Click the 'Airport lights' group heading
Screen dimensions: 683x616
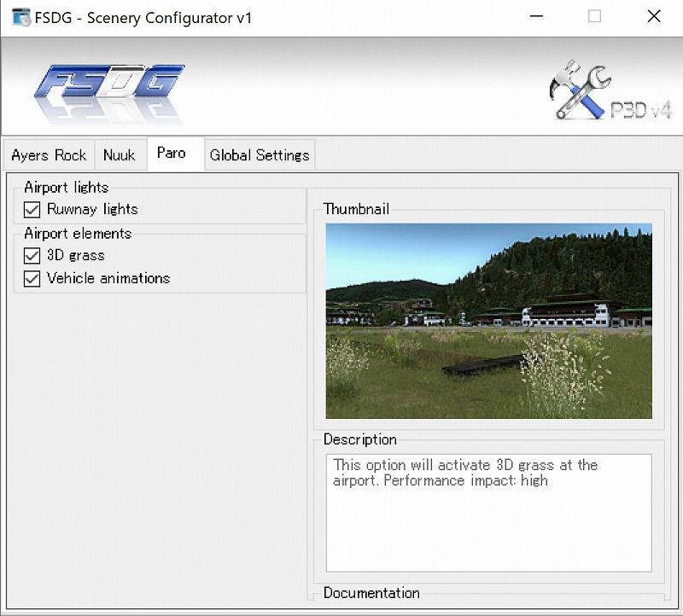pos(67,188)
